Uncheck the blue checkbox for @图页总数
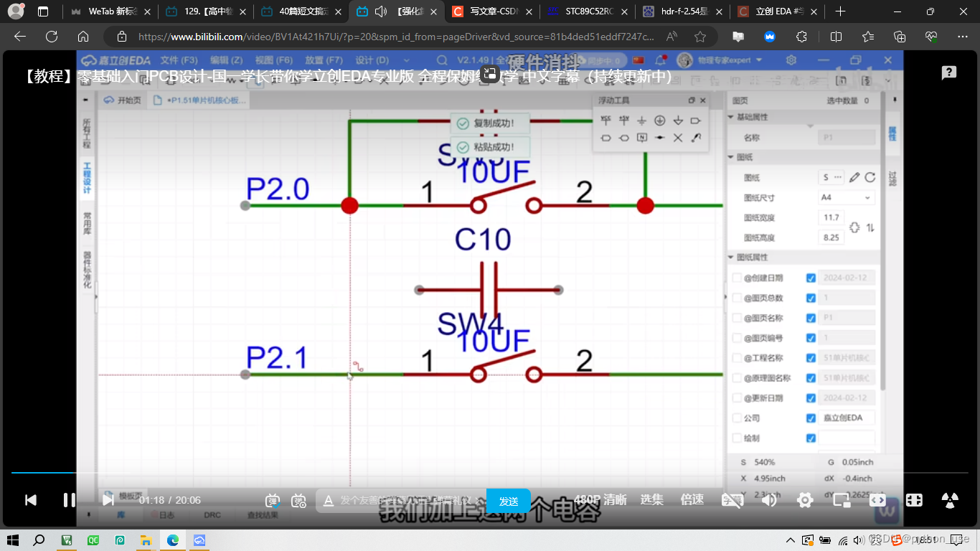Viewport: 980px width, 551px height. (811, 298)
